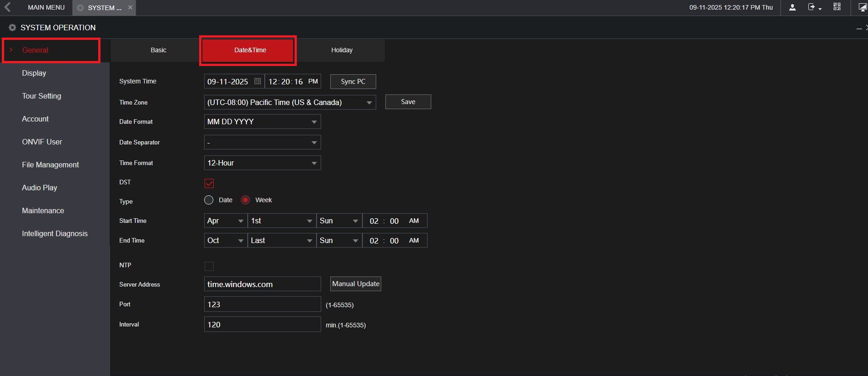Open the calendar picker next to system date
The height and width of the screenshot is (376, 868).
coord(257,82)
